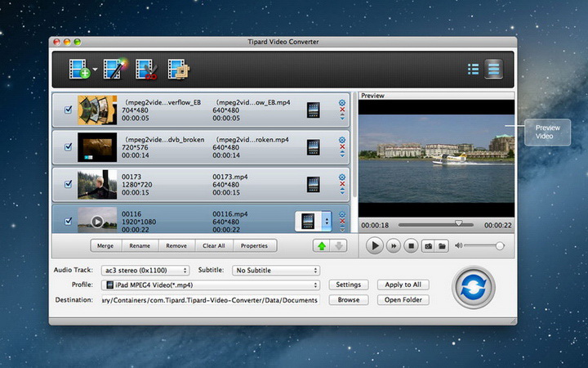588x368 pixels.
Task: Move selected file up with green arrow
Action: 320,245
